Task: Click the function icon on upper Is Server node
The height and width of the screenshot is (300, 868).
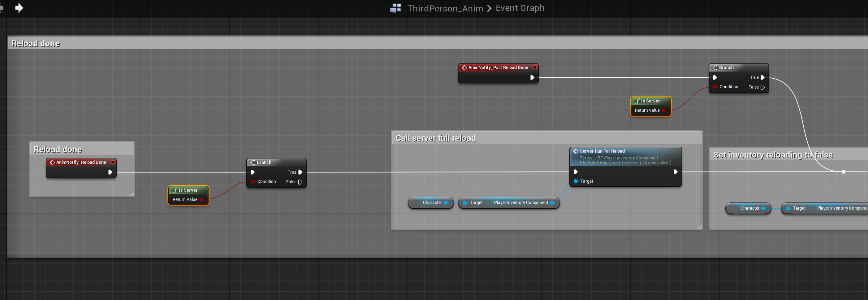Action: [637, 101]
